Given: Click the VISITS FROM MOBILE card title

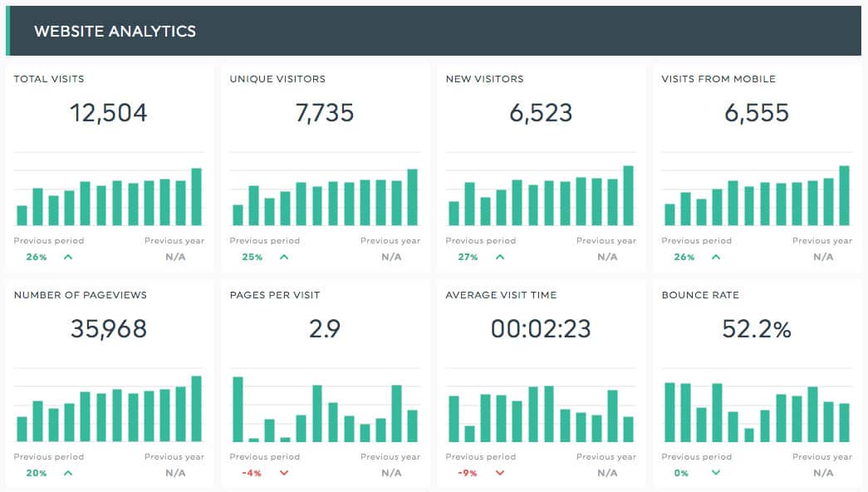Looking at the screenshot, I should (x=718, y=79).
